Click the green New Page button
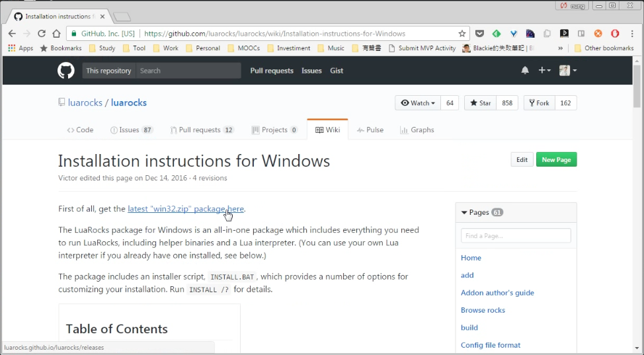 coord(556,159)
